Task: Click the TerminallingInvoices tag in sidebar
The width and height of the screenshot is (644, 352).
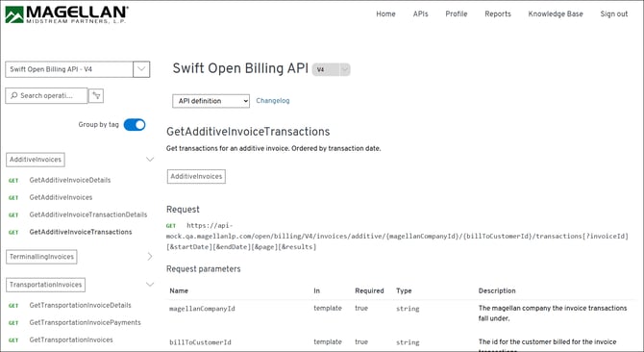Action: [x=41, y=256]
